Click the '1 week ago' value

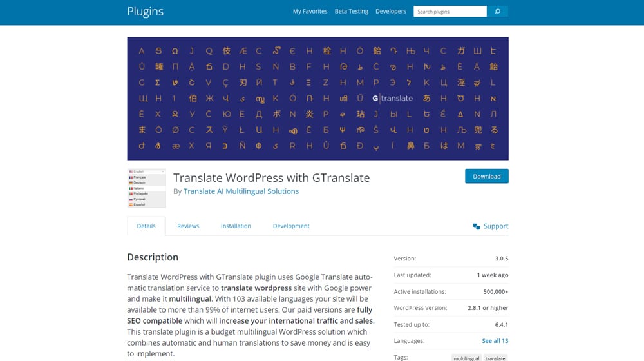[x=493, y=275]
